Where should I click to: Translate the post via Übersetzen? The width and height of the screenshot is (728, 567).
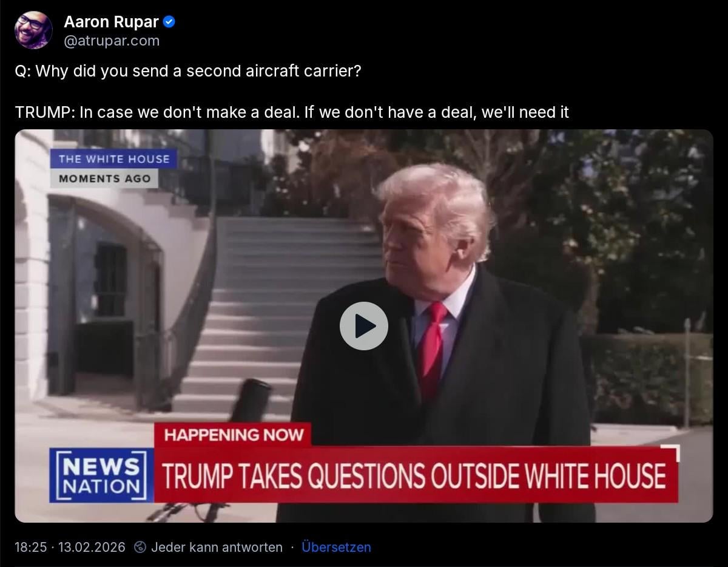[335, 547]
